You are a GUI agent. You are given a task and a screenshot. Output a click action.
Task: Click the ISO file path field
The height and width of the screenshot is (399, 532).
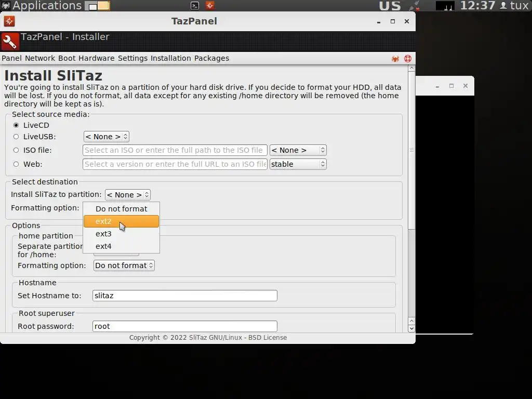175,150
